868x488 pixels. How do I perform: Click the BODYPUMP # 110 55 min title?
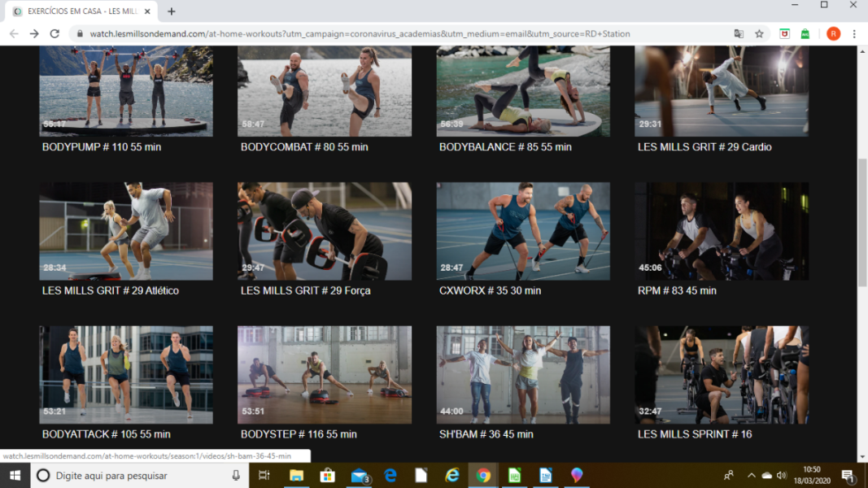coord(102,147)
